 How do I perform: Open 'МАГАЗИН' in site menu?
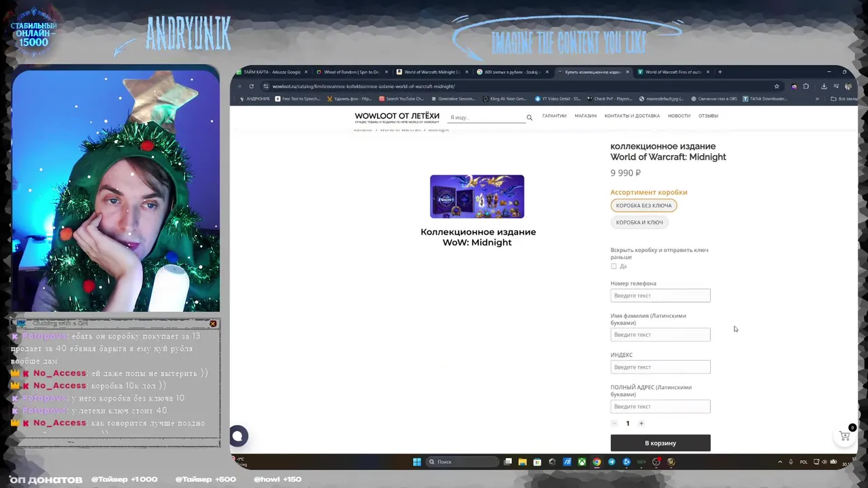tap(585, 116)
